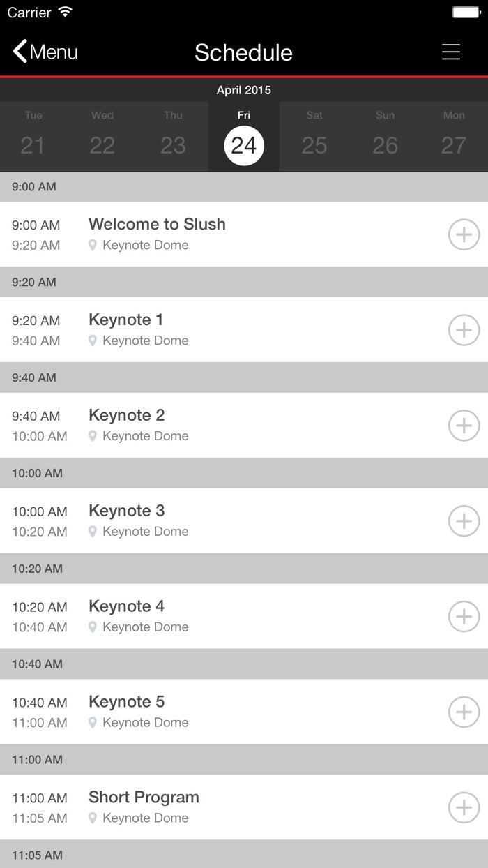Add Keynote 4 to favorites
Viewport: 488px width, 868px height.
point(464,617)
